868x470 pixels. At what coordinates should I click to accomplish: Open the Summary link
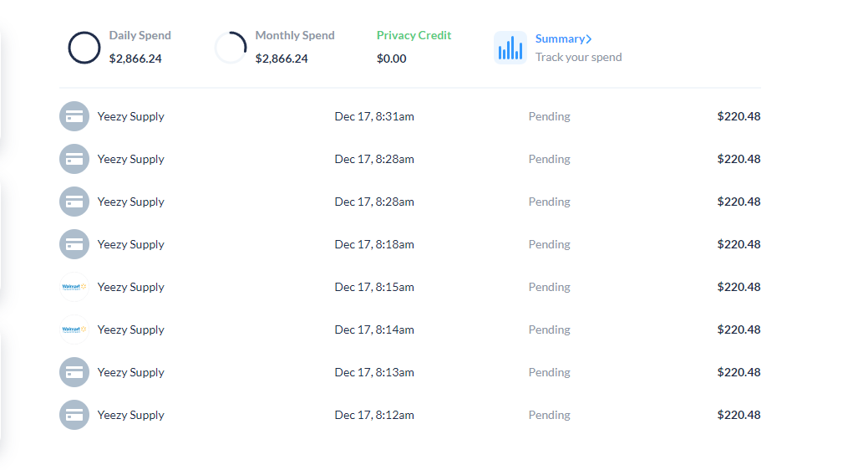pos(564,38)
